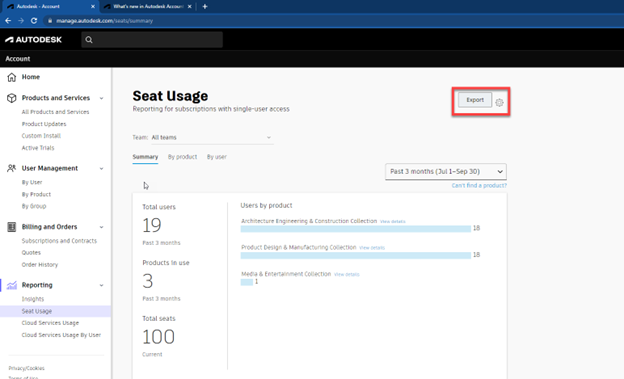Viewport: 624px width, 379px height.
Task: Collapse the Products and Services section
Action: [x=101, y=98]
